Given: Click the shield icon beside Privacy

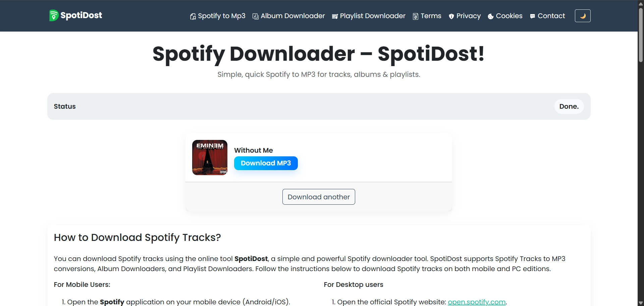Looking at the screenshot, I should [451, 16].
